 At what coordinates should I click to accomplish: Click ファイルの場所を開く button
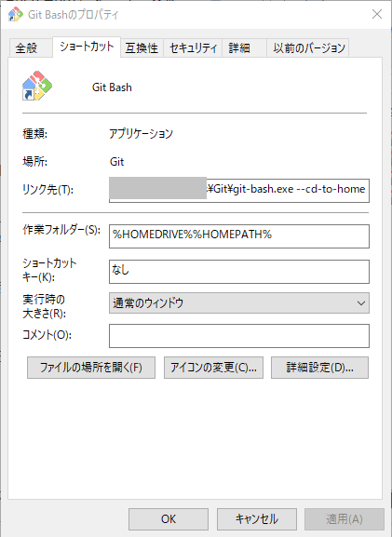coord(91,368)
